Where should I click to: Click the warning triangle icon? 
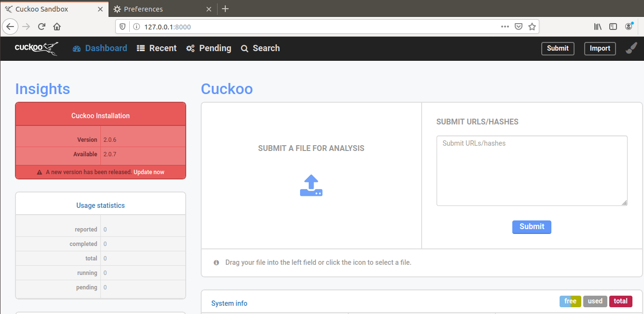click(40, 172)
